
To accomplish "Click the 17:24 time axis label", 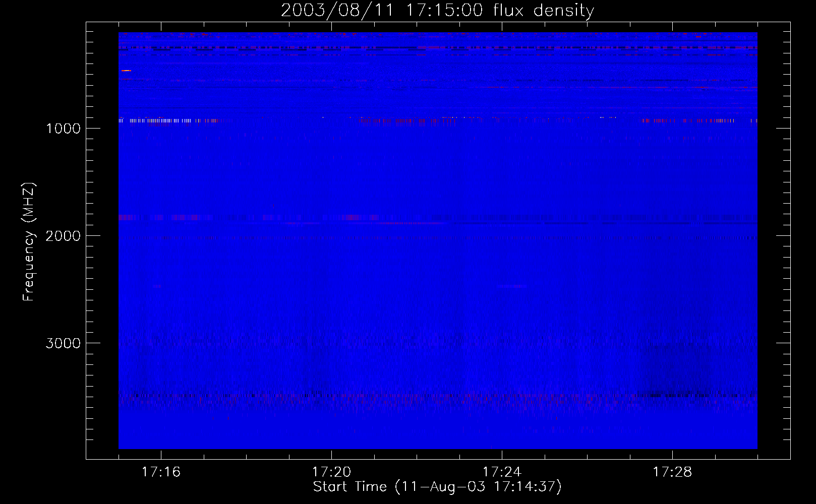I will (502, 472).
